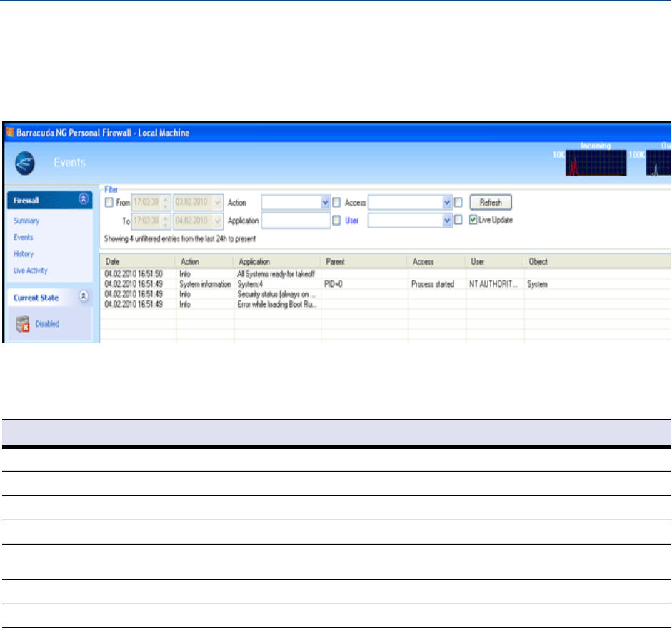Screen dimensions: 672x628
Task: Click the Refresh button
Action: (491, 202)
